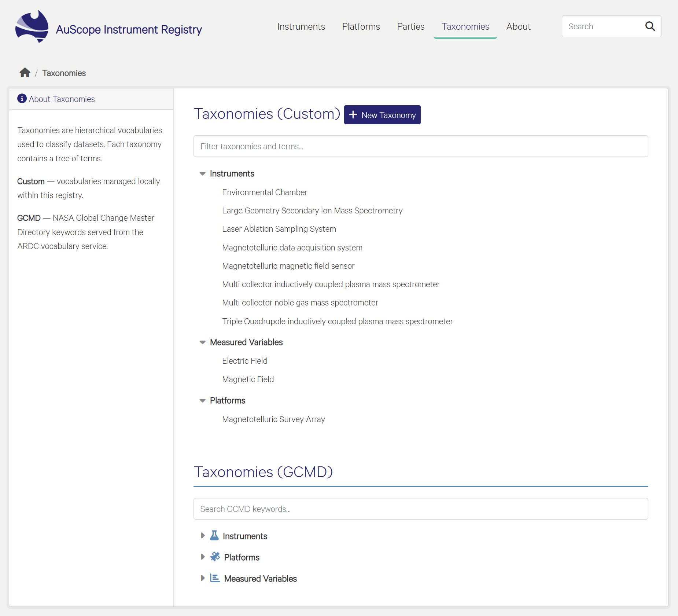Expand the GCMD Platforms tree
Viewport: 678px width, 616px height.
[203, 557]
